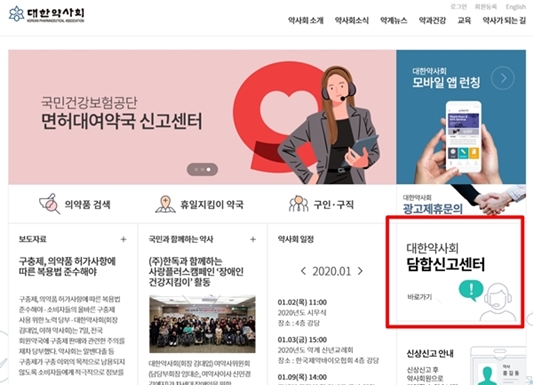Open the 광고제휴문의 banner
The image size is (533, 385).
pyautogui.click(x=461, y=203)
